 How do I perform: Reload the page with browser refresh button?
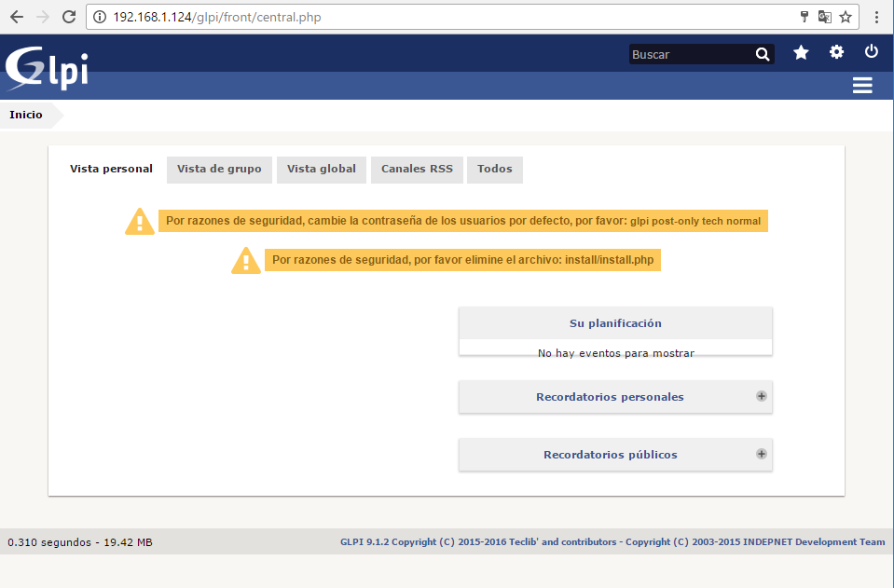[x=68, y=17]
